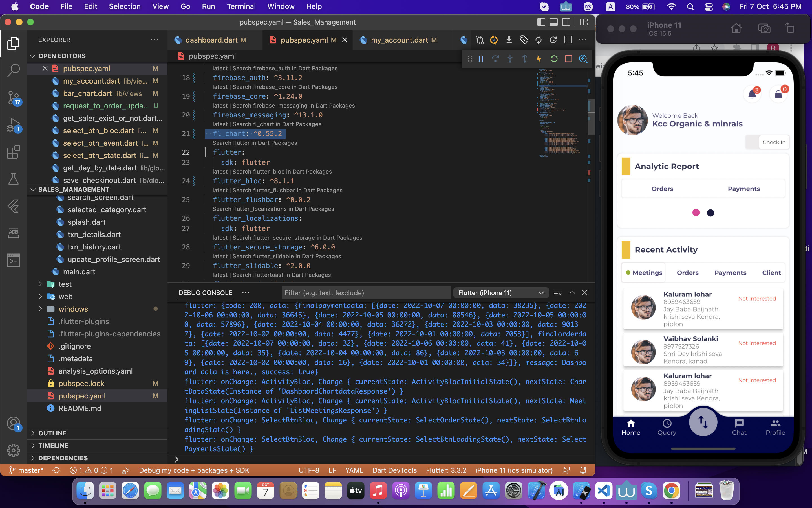Open the Terminal menu

(x=241, y=6)
